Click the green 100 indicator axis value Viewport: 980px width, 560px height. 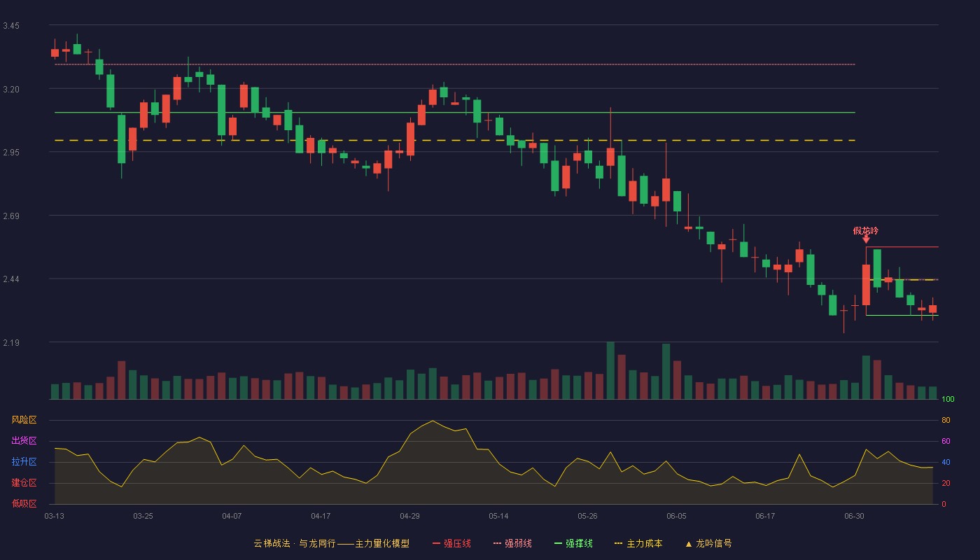click(x=948, y=399)
